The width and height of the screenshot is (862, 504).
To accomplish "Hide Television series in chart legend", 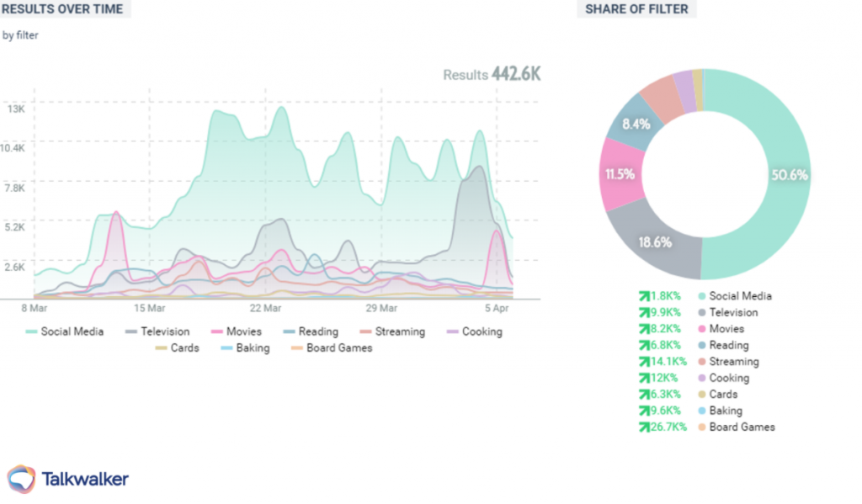I will [157, 332].
